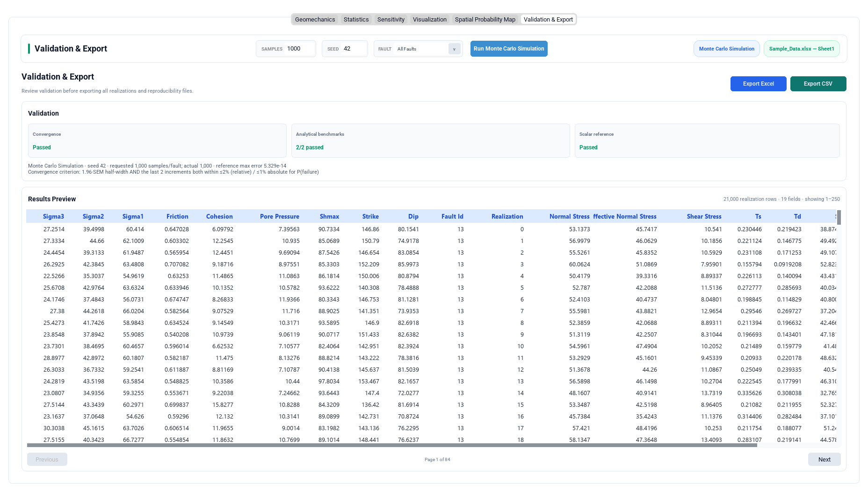This screenshot has height=492, width=868.
Task: Click the Td column header
Action: point(797,216)
